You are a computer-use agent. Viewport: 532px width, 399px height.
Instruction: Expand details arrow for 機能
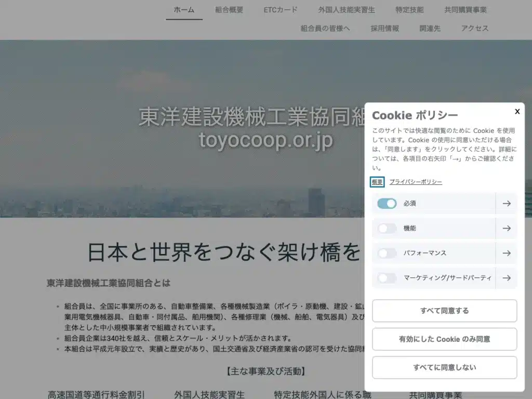click(506, 229)
